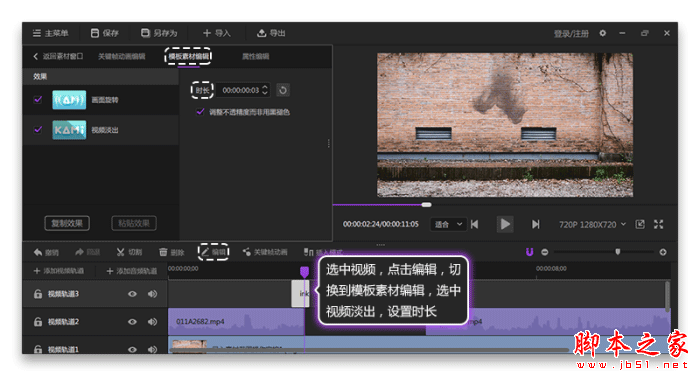Toggle eye visibility of 视频轨道1
Viewport: 700px width, 376px height.
coord(132,349)
